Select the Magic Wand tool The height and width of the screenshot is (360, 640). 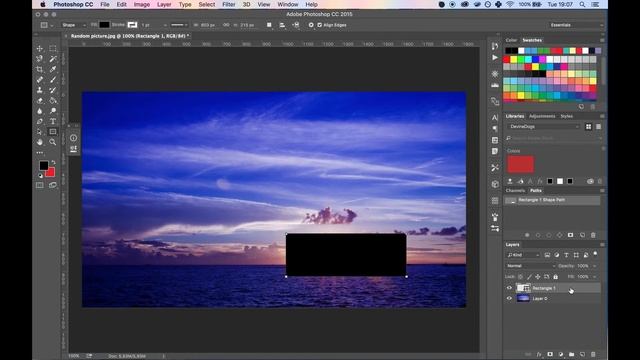53,59
